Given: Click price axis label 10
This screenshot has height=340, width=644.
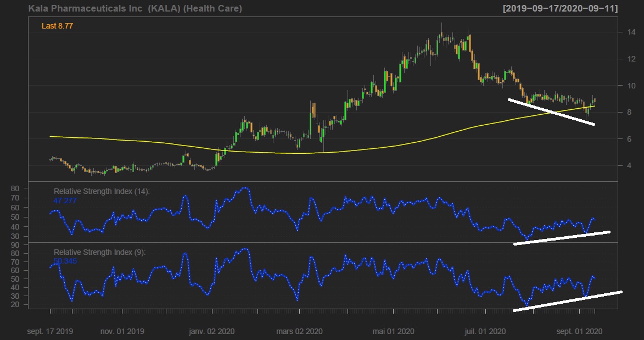Looking at the screenshot, I should pyautogui.click(x=631, y=86).
